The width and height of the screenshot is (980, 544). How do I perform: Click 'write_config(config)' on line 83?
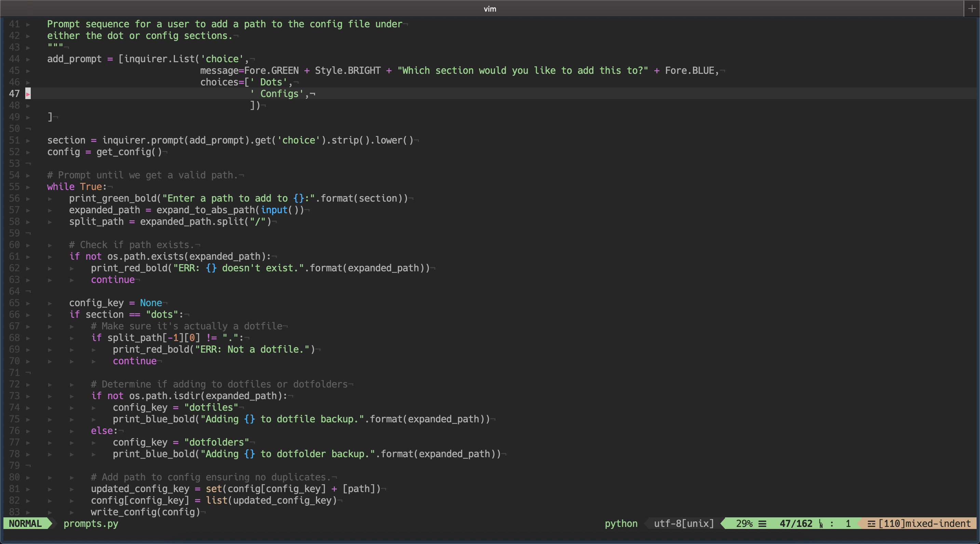[145, 512]
